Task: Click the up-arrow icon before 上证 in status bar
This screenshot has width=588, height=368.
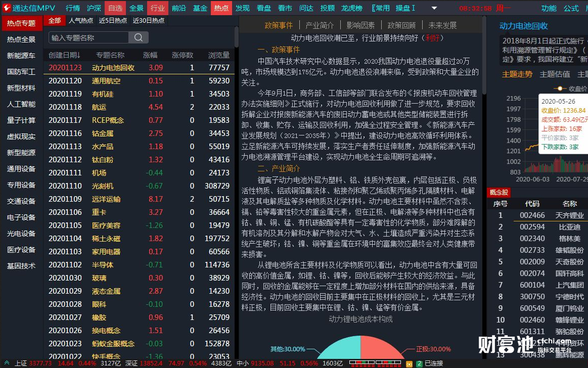Action: click(x=7, y=363)
